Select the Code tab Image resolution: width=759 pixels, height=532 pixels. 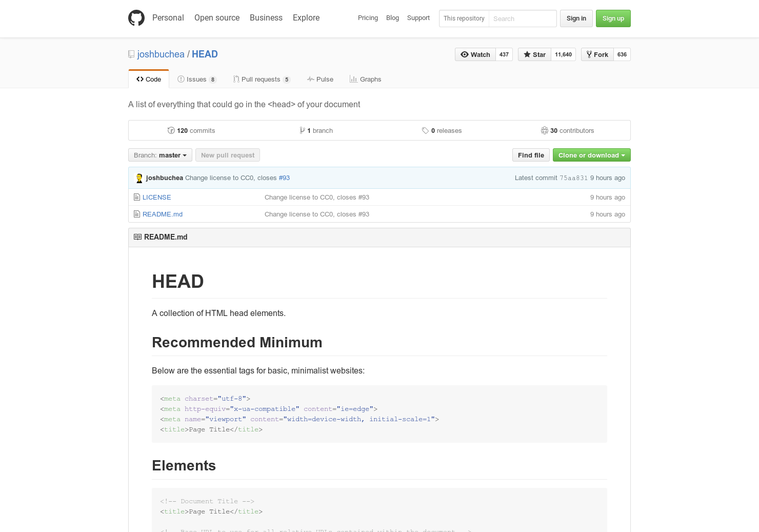(149, 79)
